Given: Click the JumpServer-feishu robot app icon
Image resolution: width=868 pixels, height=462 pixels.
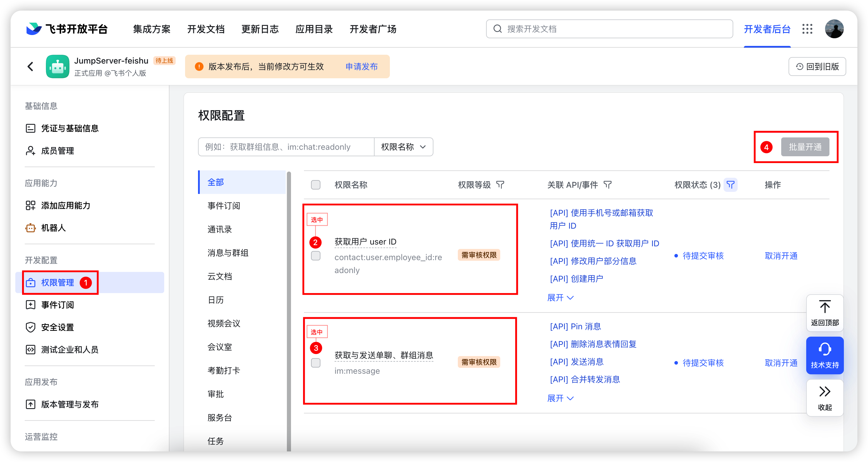Looking at the screenshot, I should point(58,67).
